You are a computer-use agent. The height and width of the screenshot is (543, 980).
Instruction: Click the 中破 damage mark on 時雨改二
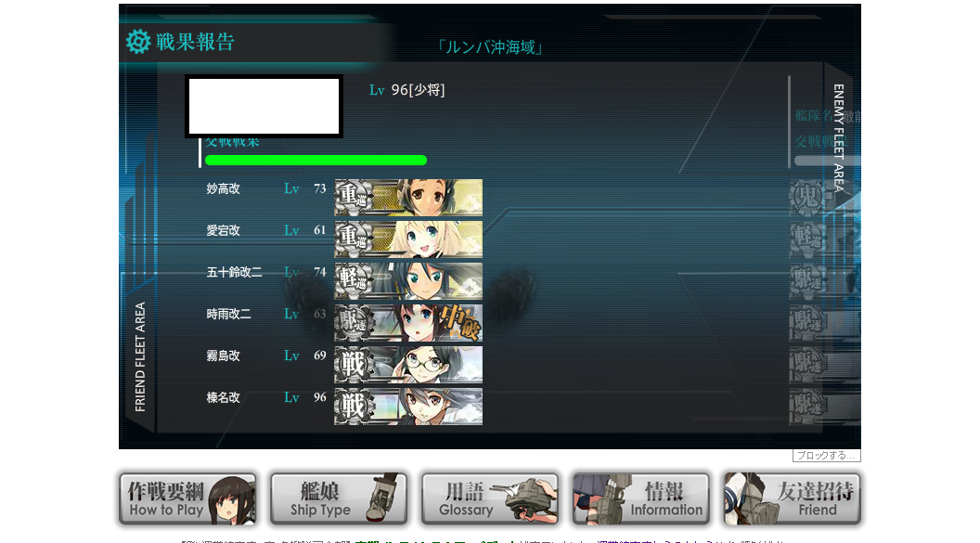click(x=460, y=322)
